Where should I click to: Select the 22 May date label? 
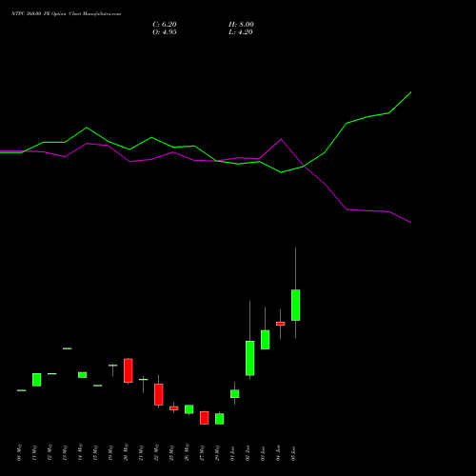tap(157, 452)
